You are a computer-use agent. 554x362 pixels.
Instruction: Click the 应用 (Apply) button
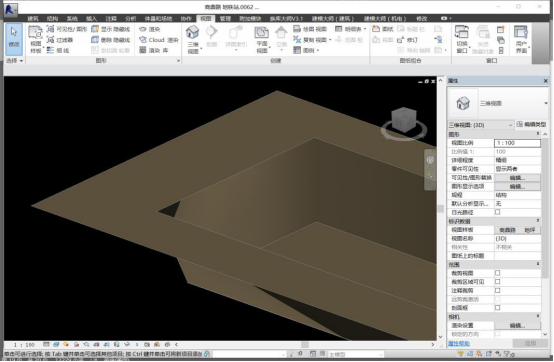click(530, 343)
